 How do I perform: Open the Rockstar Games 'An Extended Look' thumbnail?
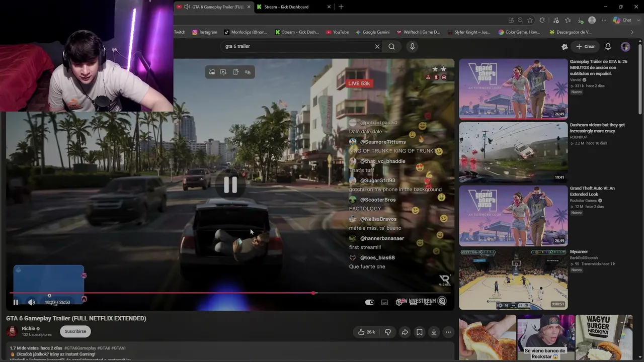[513, 216]
